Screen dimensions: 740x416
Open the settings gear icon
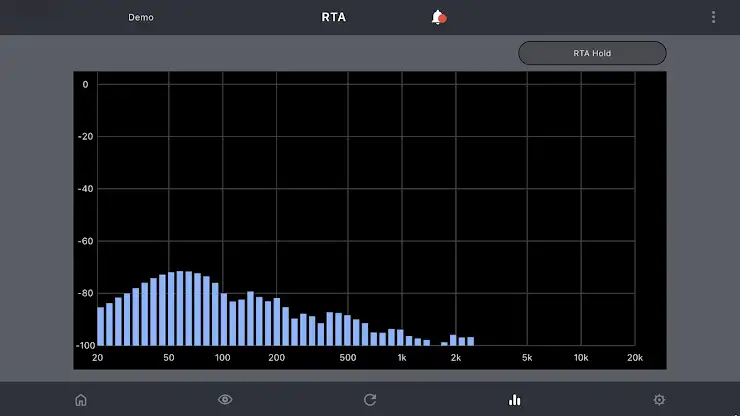coord(659,400)
